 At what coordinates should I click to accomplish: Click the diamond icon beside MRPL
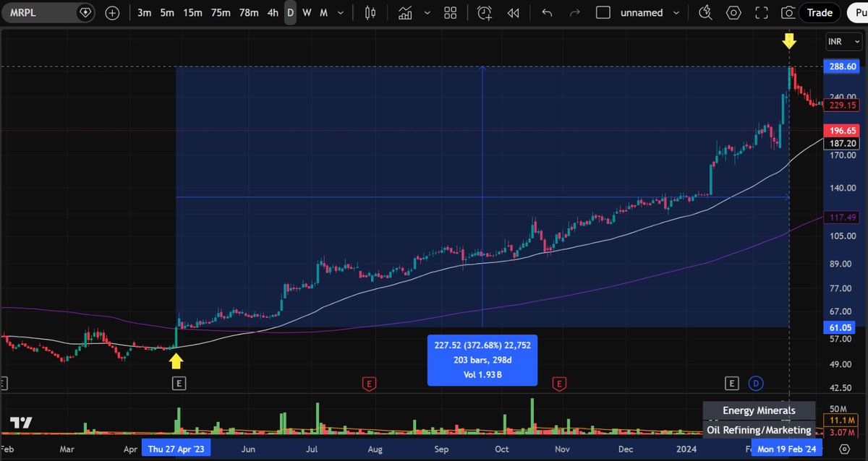tap(85, 13)
